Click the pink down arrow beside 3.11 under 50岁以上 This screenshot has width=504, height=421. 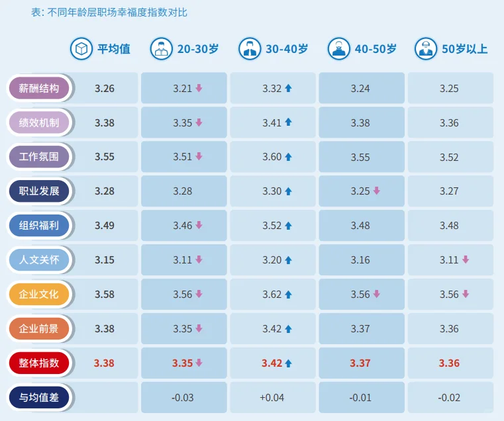(466, 259)
